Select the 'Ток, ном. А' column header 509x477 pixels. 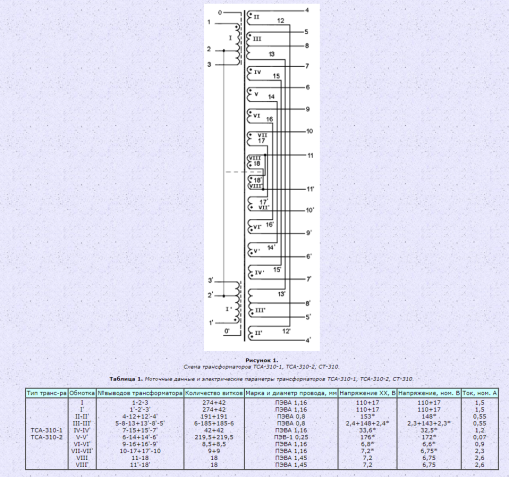click(479, 393)
